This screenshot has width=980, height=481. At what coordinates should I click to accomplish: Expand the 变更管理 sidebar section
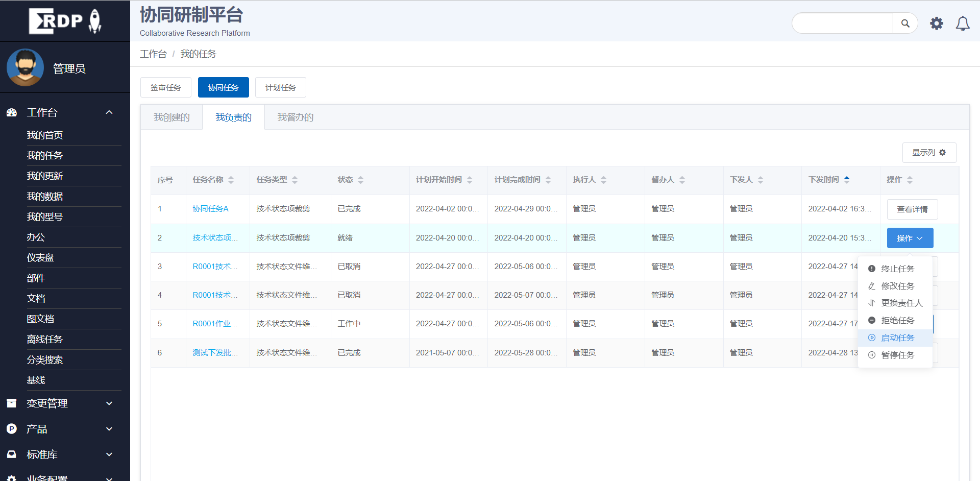[x=109, y=403]
